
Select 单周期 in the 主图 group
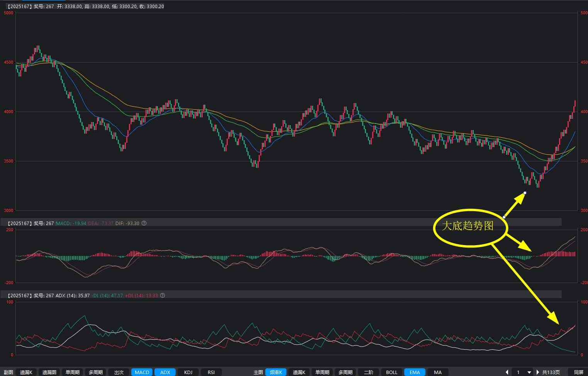click(x=322, y=372)
